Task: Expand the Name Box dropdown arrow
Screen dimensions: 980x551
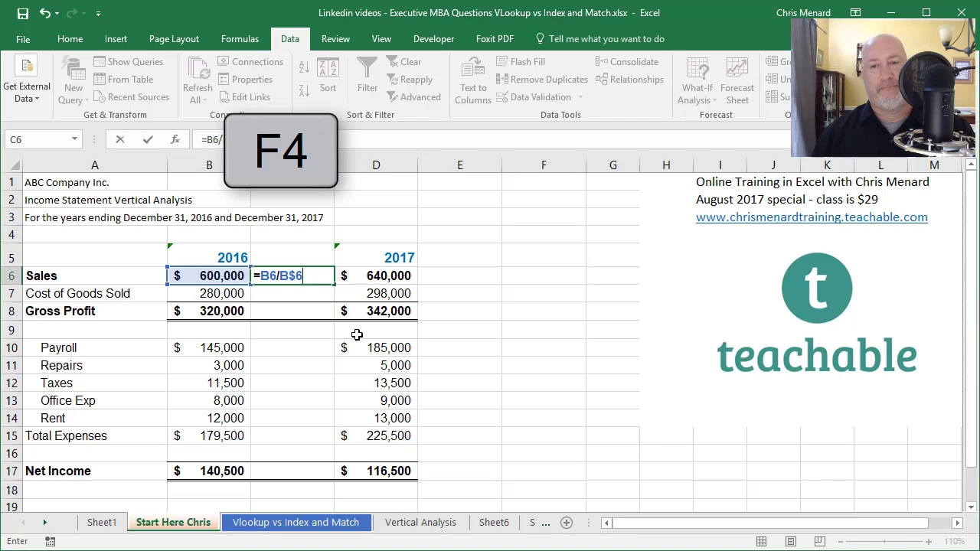Action: [74, 139]
